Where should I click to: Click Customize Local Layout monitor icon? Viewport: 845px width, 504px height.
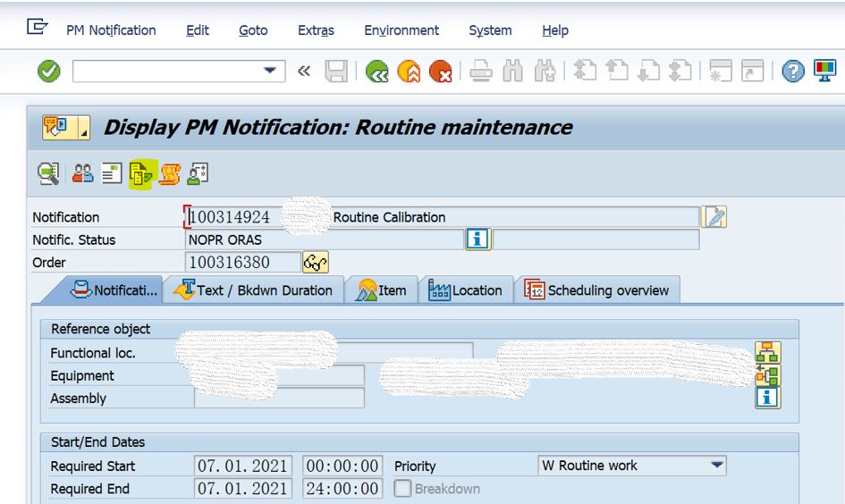click(x=824, y=71)
